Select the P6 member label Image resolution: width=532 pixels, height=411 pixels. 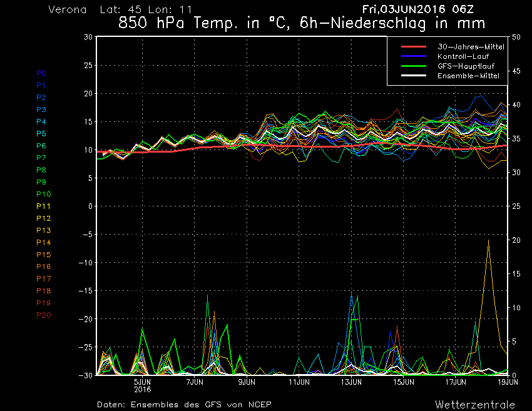click(x=41, y=146)
